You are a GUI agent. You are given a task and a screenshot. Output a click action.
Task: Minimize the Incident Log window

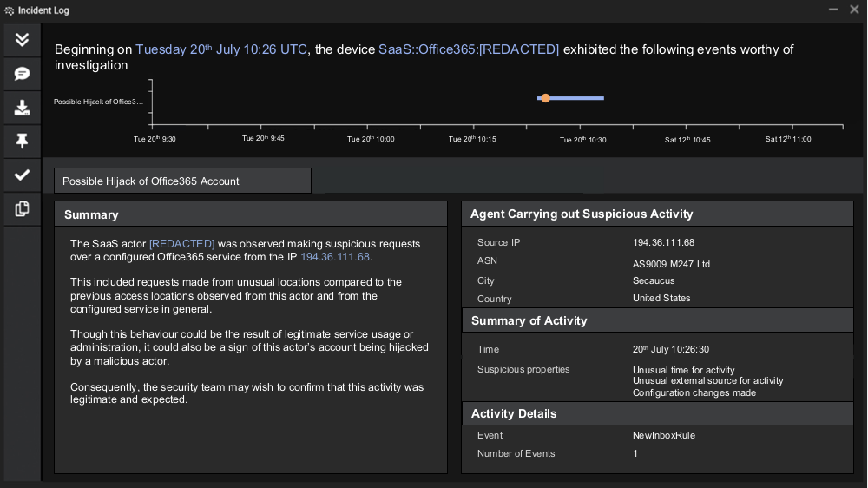833,10
